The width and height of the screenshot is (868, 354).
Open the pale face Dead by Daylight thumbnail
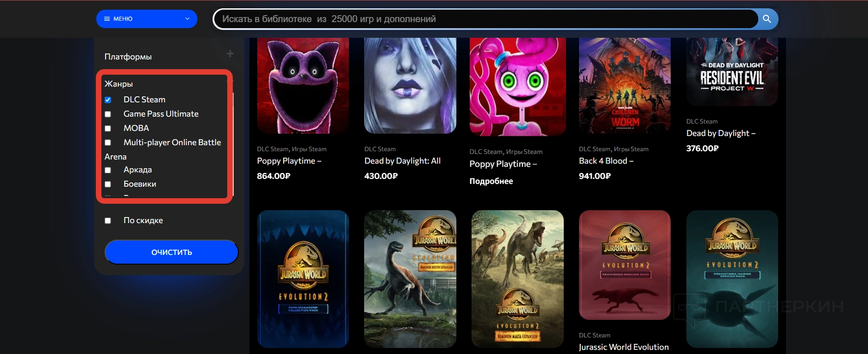click(x=410, y=86)
